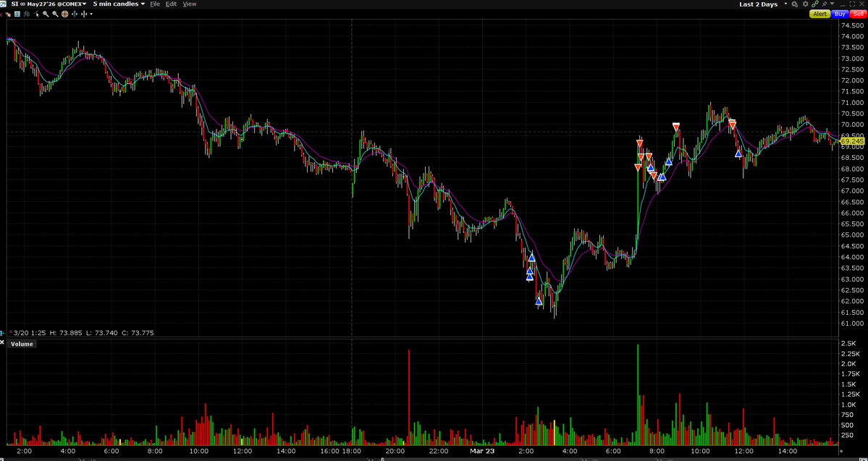The image size is (868, 461).
Task: Click the blue buy marker near 12:00
Action: coord(738,153)
